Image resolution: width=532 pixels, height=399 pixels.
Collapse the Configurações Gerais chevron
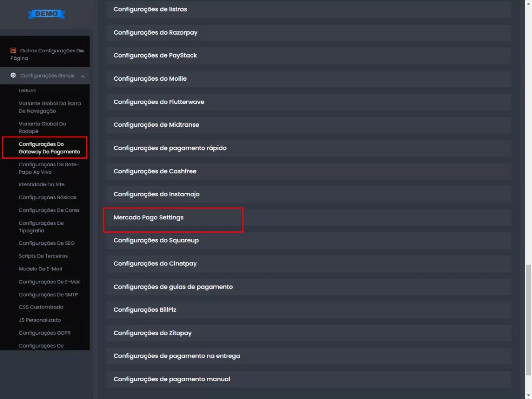click(83, 76)
